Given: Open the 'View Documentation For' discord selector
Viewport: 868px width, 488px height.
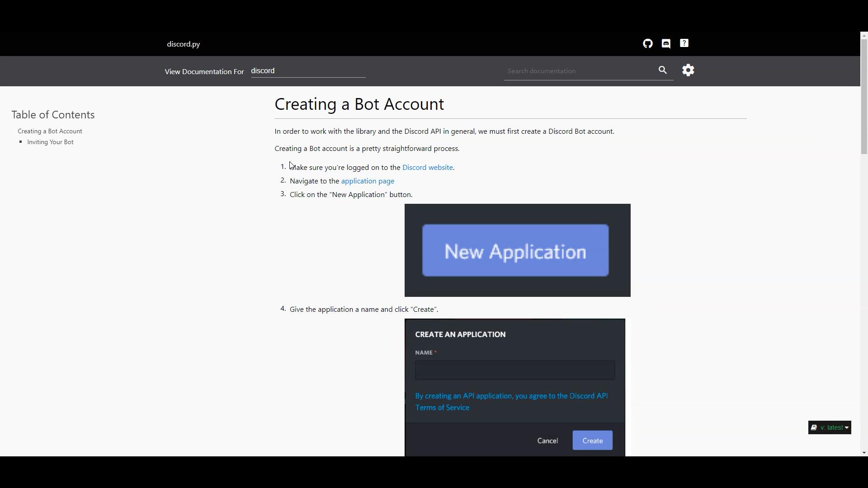Looking at the screenshot, I should coord(308,71).
